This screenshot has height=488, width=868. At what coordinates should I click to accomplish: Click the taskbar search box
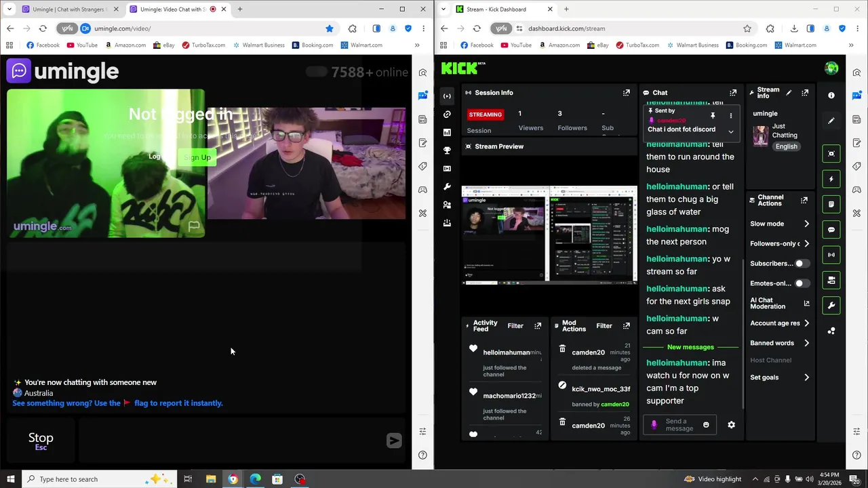click(98, 479)
